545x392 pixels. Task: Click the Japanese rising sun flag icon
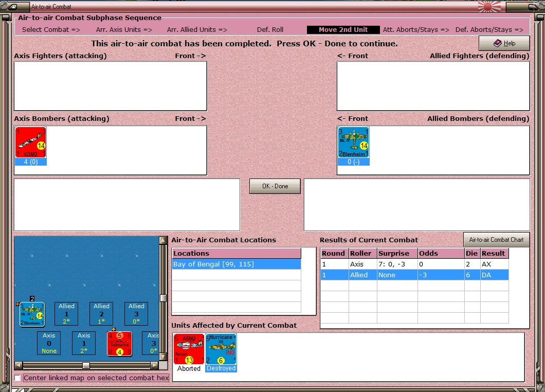pos(489,7)
